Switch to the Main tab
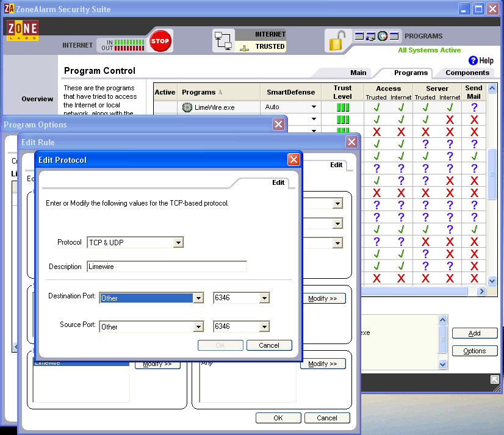Screen dimensions: 504x435 pyautogui.click(x=358, y=73)
